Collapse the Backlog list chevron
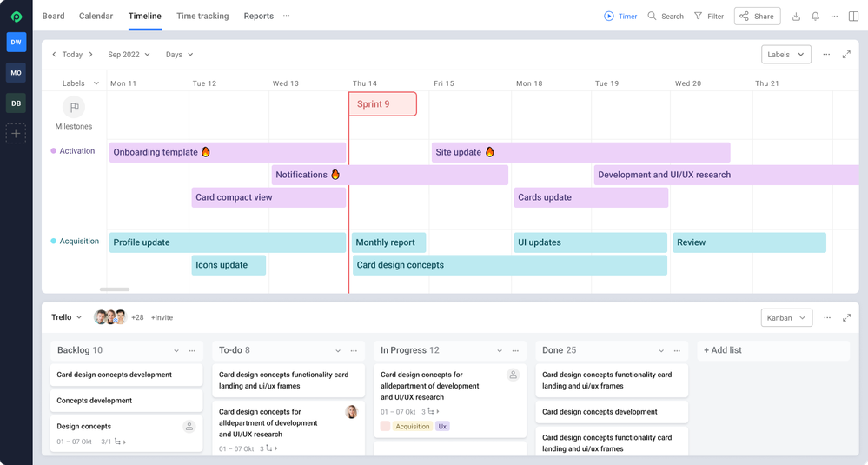Image resolution: width=868 pixels, height=465 pixels. coord(176,351)
